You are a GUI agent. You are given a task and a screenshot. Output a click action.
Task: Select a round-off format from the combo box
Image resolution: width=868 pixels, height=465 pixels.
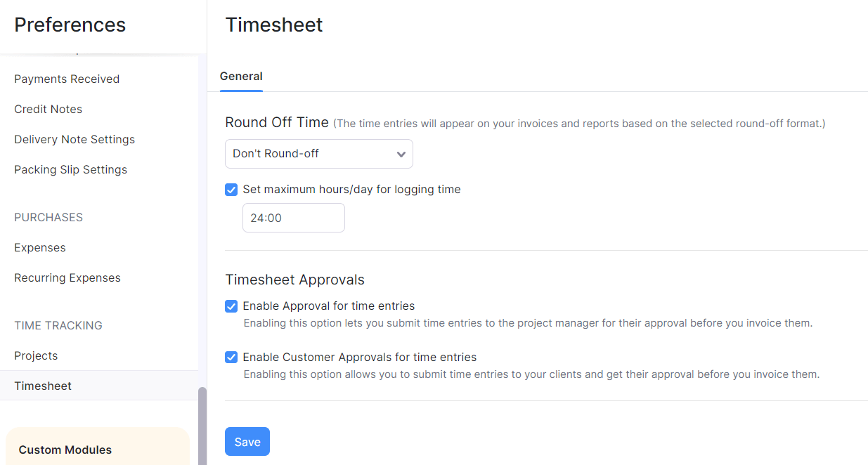[x=318, y=153]
